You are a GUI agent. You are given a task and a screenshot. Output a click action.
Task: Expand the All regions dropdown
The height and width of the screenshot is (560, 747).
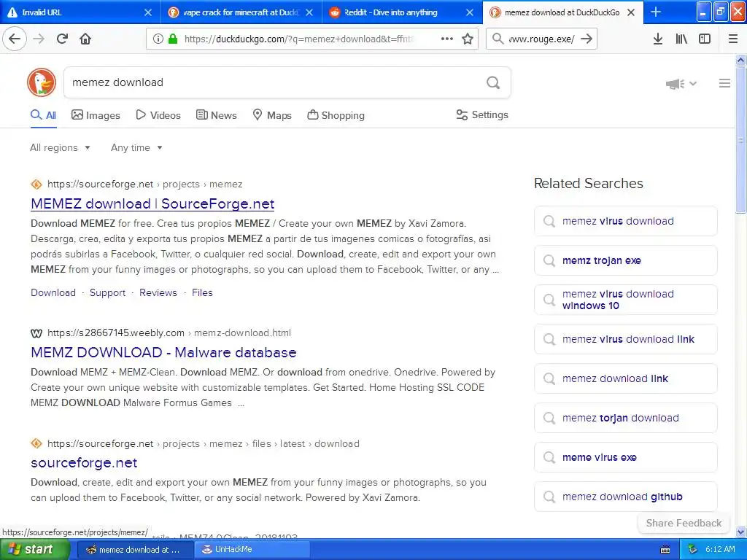click(x=60, y=147)
